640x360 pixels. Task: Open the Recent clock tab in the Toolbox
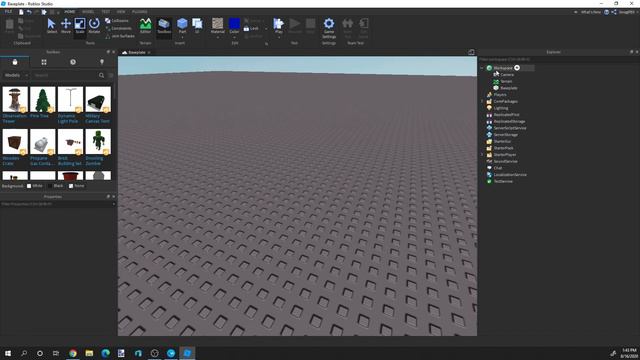pyautogui.click(x=73, y=62)
